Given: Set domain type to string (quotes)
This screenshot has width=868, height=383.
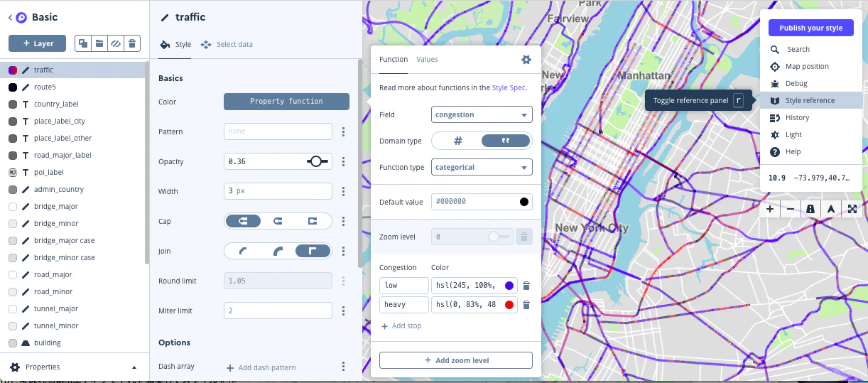Looking at the screenshot, I should pos(505,141).
